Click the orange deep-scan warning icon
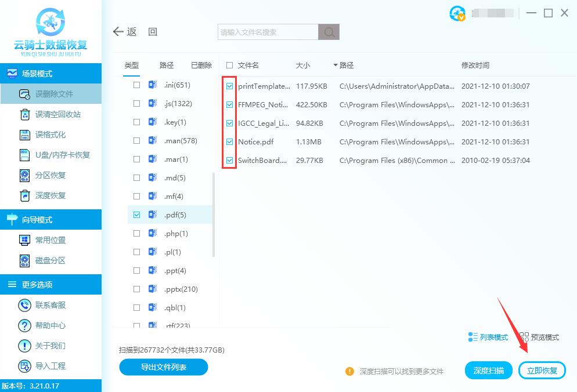This screenshot has width=577, height=392. 349,371
